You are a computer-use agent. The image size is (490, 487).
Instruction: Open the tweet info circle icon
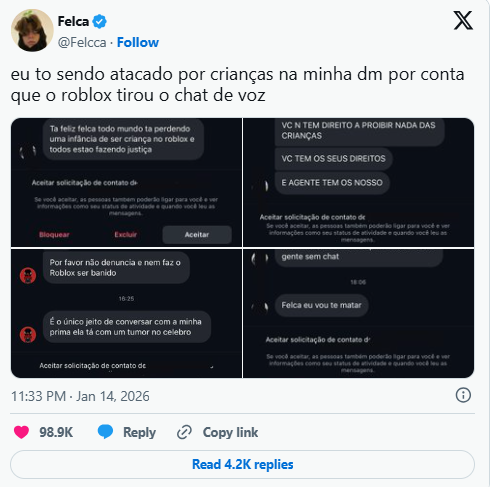click(x=463, y=396)
